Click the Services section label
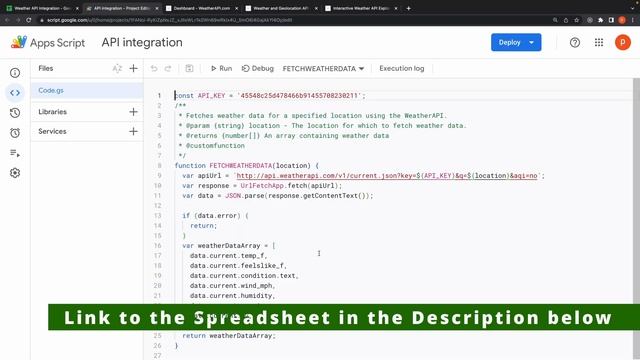Viewport: 640px width, 360px height. (52, 131)
